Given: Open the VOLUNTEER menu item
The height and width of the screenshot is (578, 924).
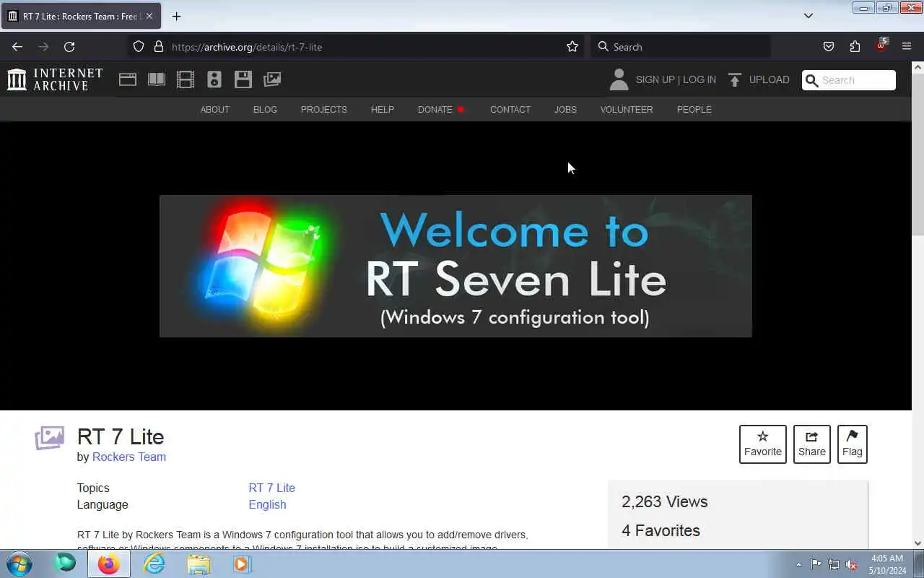Looking at the screenshot, I should 627,110.
